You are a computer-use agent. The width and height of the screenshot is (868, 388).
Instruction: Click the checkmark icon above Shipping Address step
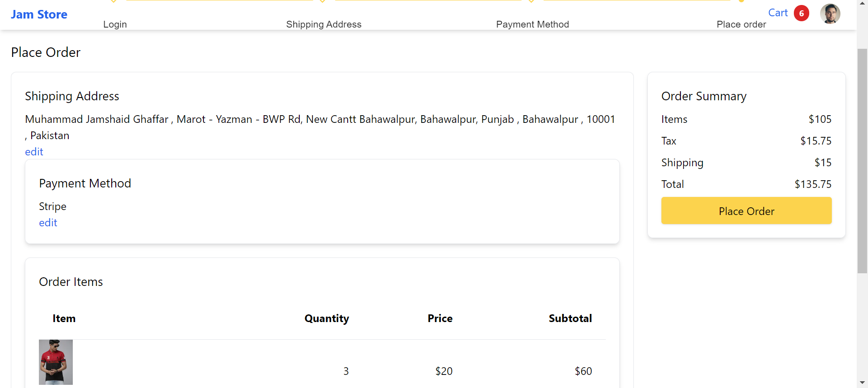323,2
